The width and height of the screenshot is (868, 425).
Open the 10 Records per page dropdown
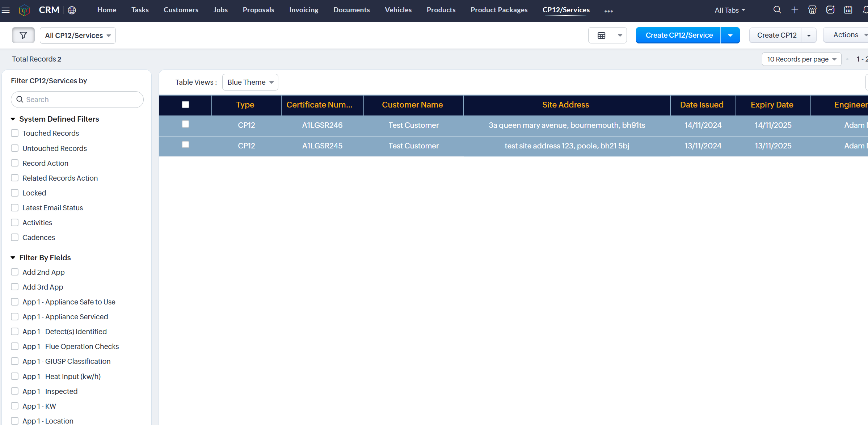coord(801,59)
